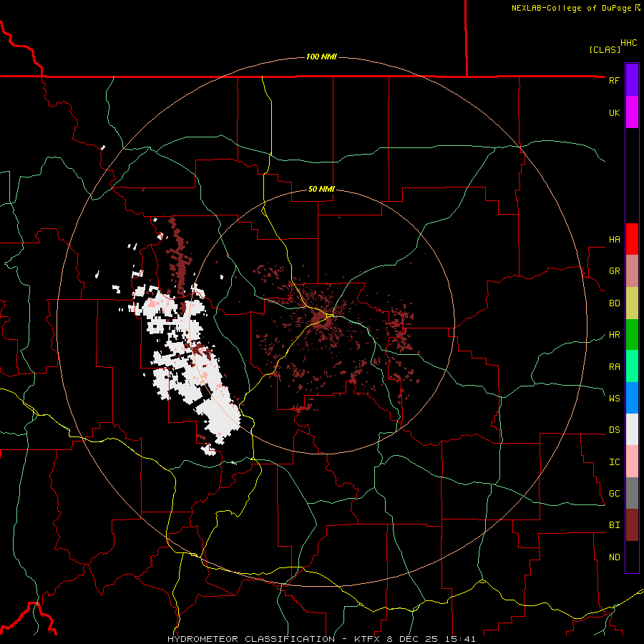Viewport: 644px width, 644px height.
Task: Select the DS white legend block
Action: (x=632, y=429)
